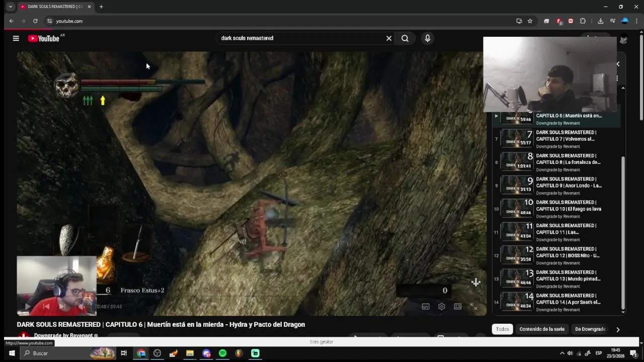This screenshot has height=362, width=644.
Task: Click the page vertical scrollbar thumb
Action: coord(641,78)
